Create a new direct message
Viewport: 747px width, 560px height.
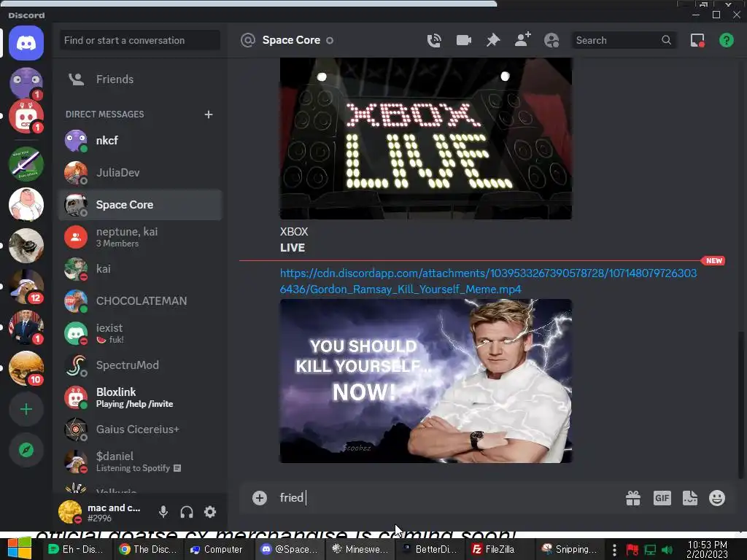208,114
